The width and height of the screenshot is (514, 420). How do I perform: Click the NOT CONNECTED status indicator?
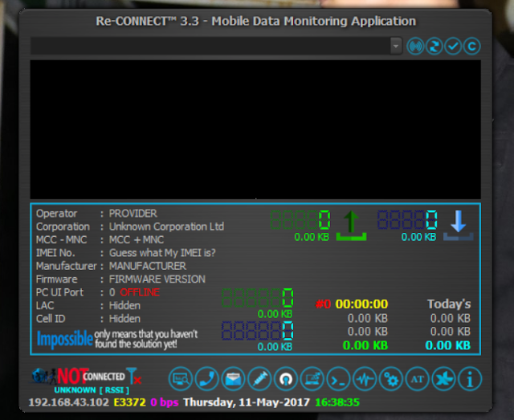(x=91, y=376)
